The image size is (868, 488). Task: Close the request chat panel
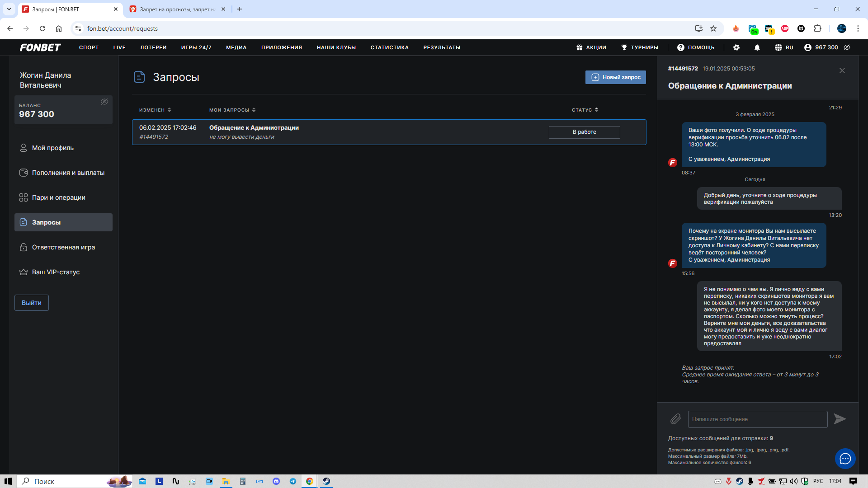tap(842, 70)
